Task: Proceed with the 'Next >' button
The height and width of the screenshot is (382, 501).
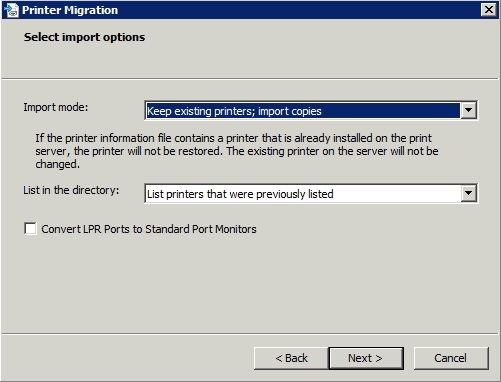Action: 366,358
